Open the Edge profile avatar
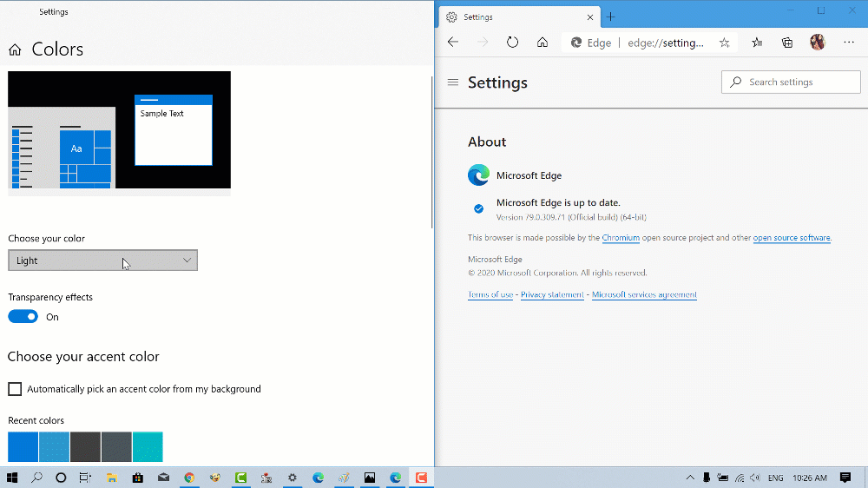868x488 pixels. point(818,42)
